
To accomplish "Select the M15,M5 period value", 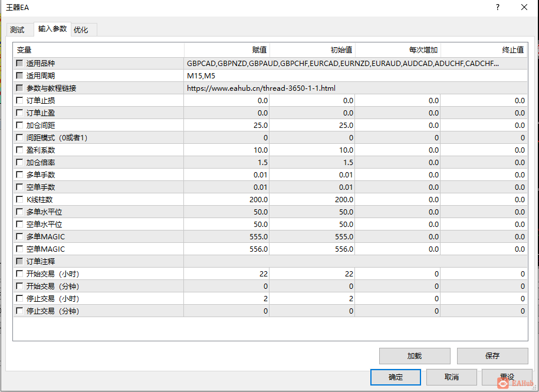I will point(356,75).
